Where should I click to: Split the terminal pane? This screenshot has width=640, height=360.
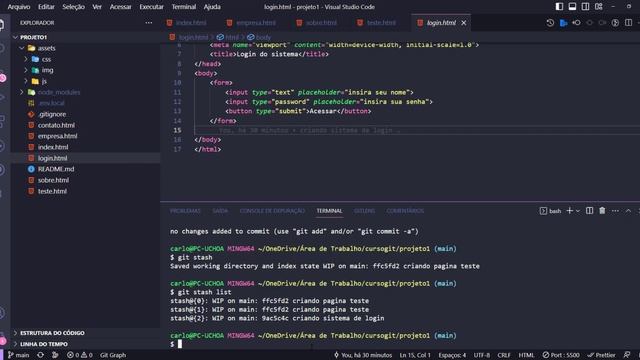[x=589, y=211]
